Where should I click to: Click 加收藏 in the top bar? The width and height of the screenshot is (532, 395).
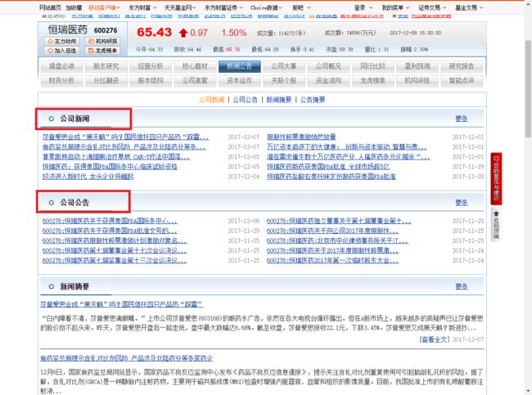point(74,7)
